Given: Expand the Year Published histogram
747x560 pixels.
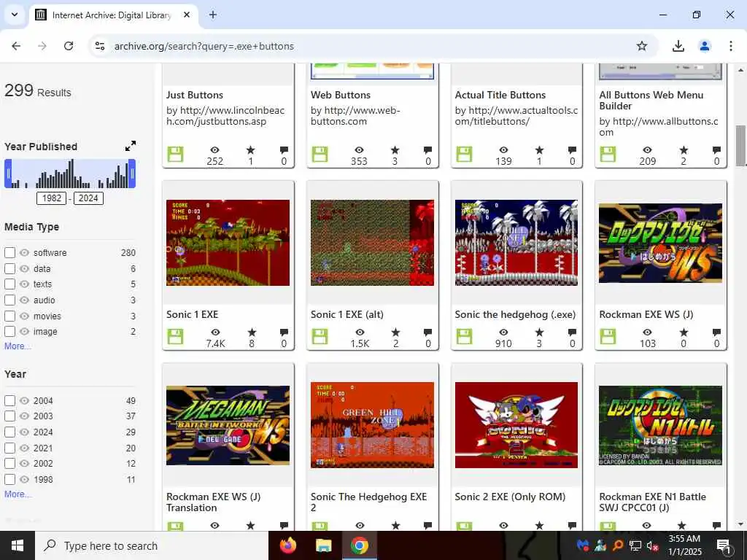Looking at the screenshot, I should click(131, 146).
